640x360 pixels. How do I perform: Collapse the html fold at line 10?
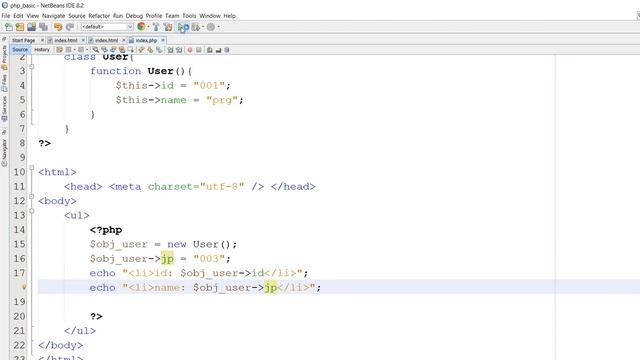pos(31,168)
